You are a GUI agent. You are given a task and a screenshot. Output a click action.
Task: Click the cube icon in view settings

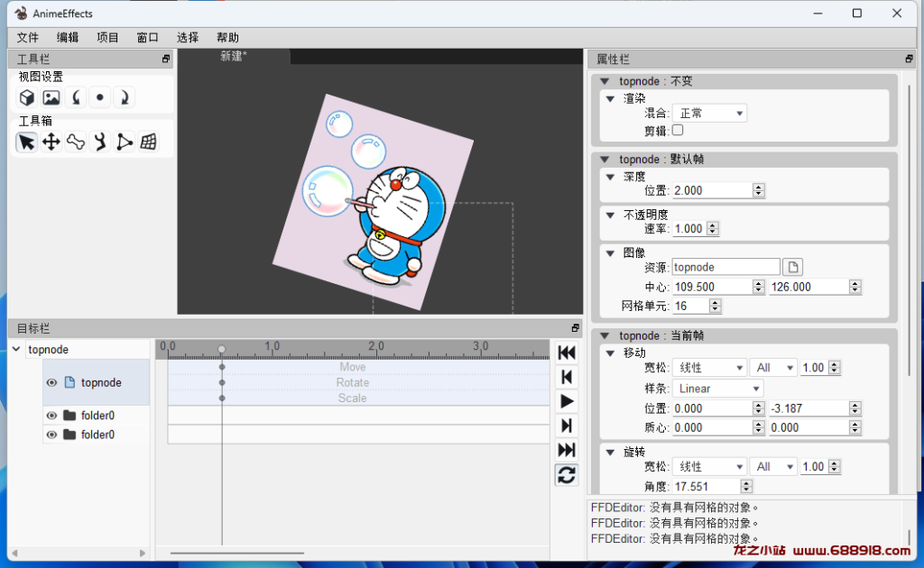pos(26,97)
